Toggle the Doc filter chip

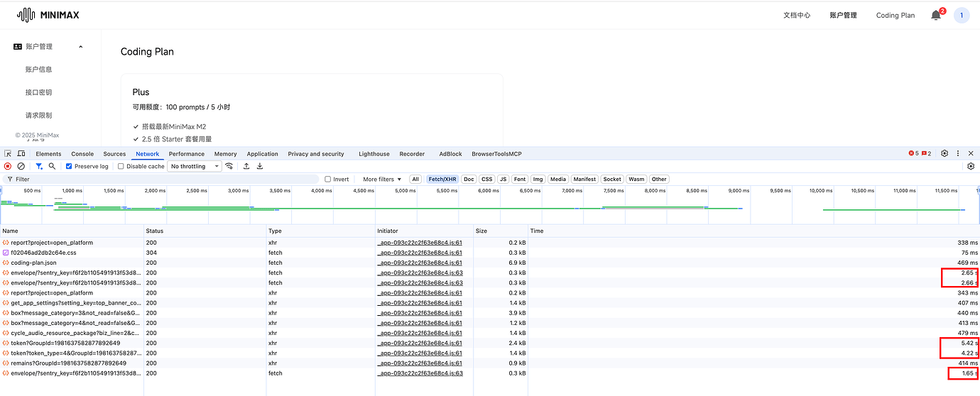click(x=469, y=179)
